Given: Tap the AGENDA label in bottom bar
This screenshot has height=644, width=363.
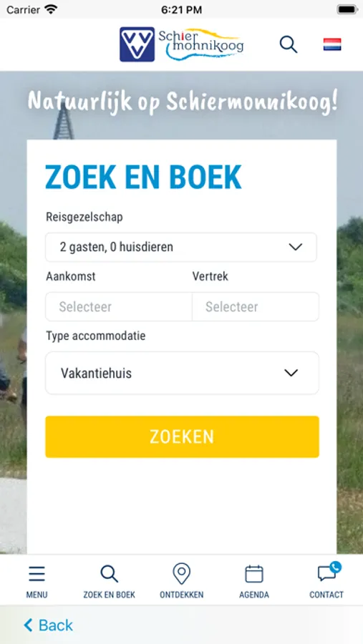Looking at the screenshot, I should pyautogui.click(x=254, y=595).
